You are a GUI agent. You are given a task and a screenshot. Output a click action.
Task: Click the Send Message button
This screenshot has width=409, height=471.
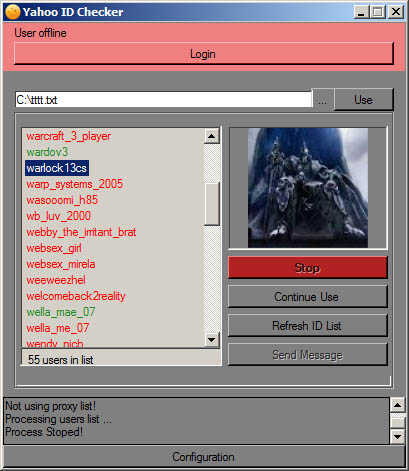click(x=307, y=354)
